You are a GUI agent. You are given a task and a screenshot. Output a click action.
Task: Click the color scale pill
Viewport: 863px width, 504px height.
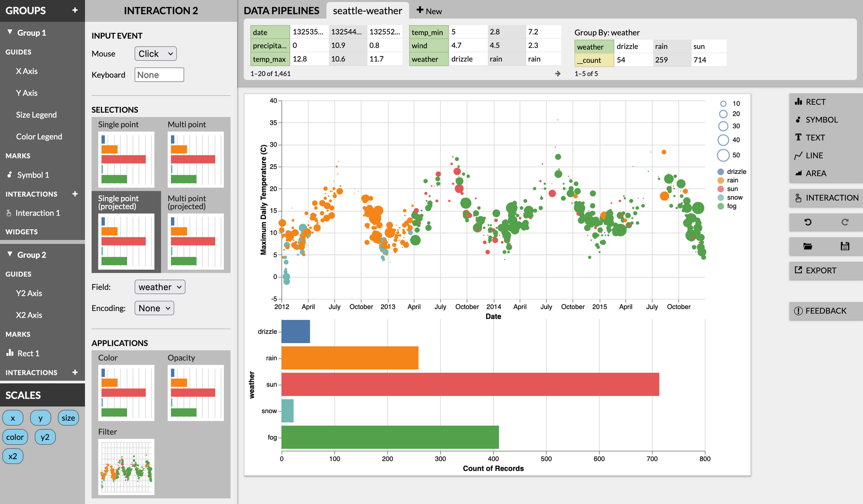(x=15, y=437)
